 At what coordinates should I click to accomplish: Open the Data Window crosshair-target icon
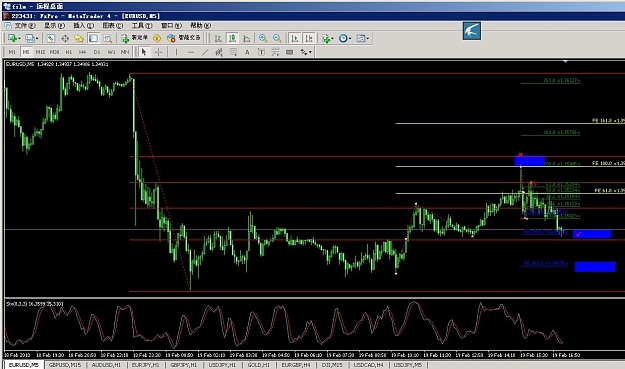click(x=65, y=38)
